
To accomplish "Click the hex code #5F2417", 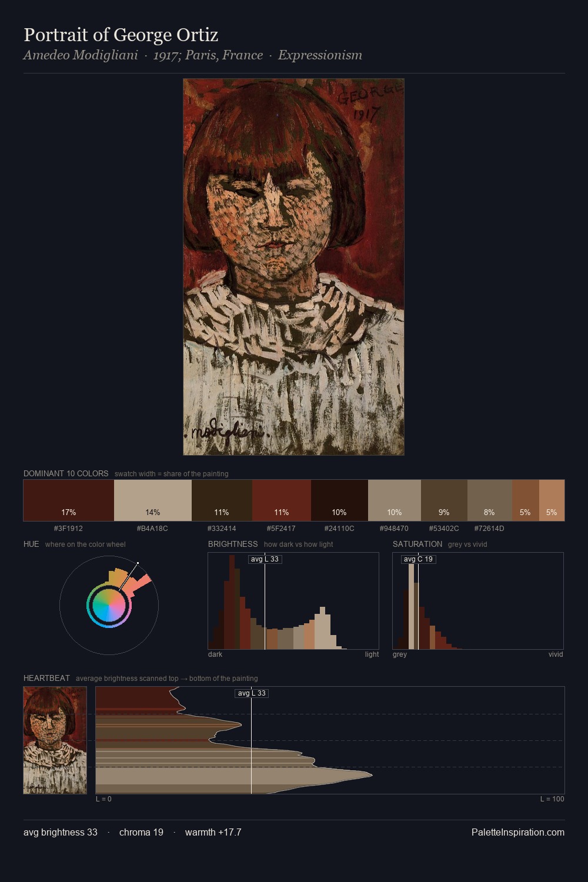I will (x=281, y=529).
